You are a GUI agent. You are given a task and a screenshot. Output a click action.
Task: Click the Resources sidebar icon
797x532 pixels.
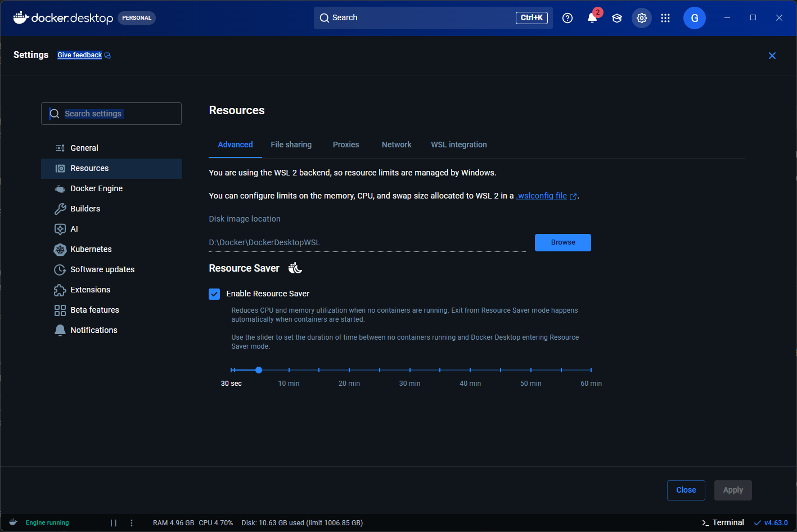click(x=60, y=168)
